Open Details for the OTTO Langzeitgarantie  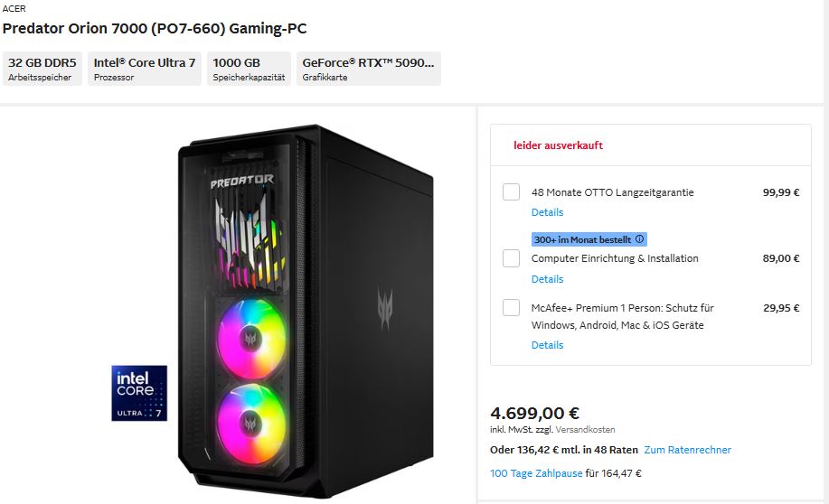(x=547, y=212)
